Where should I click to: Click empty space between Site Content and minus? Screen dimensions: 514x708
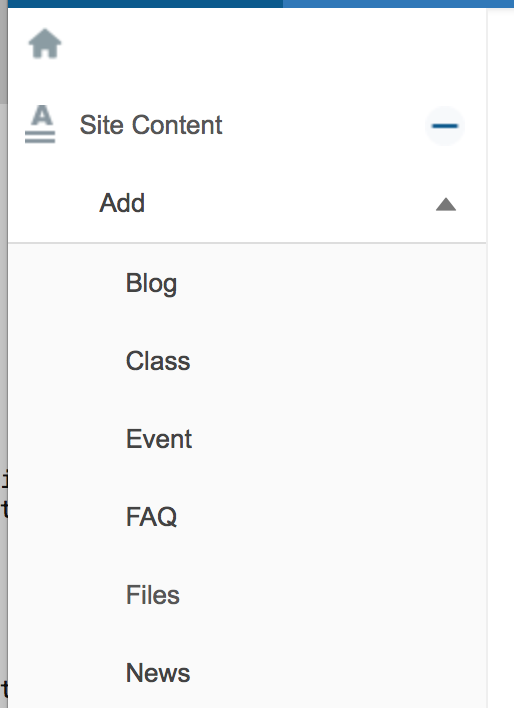click(x=323, y=125)
